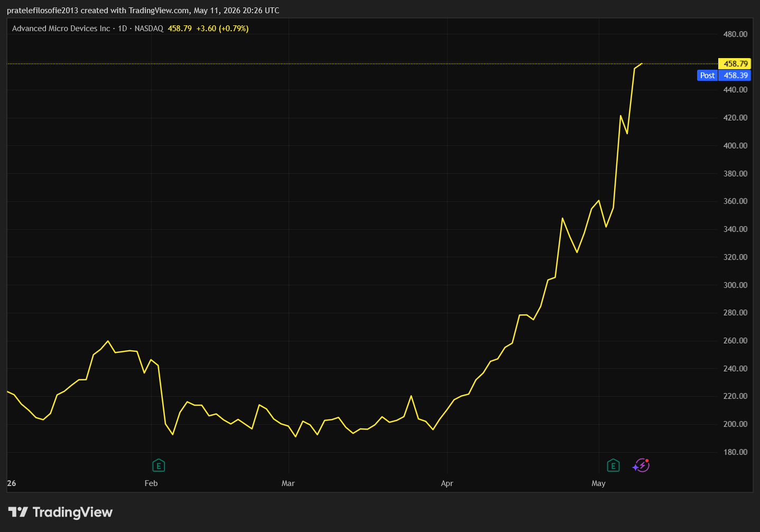Viewport: 760px width, 532px height.
Task: Click the NASDAQ exchange label
Action: coord(149,29)
